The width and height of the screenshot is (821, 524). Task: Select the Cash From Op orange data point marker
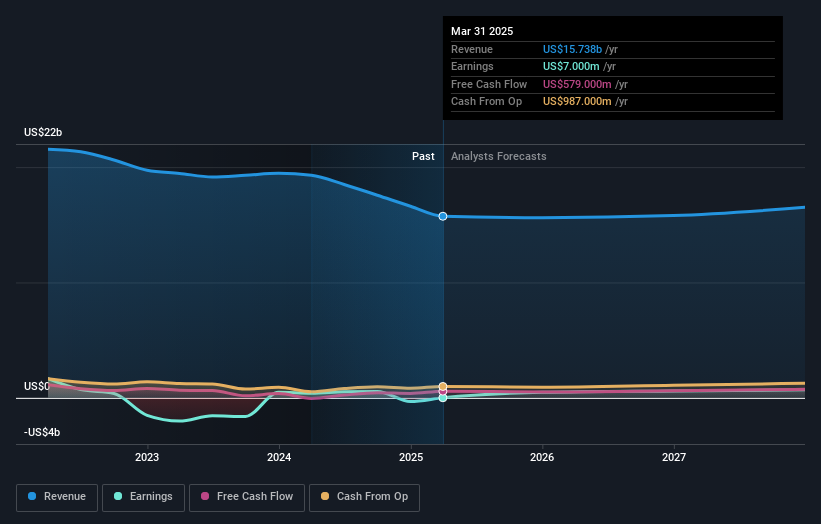click(x=443, y=386)
